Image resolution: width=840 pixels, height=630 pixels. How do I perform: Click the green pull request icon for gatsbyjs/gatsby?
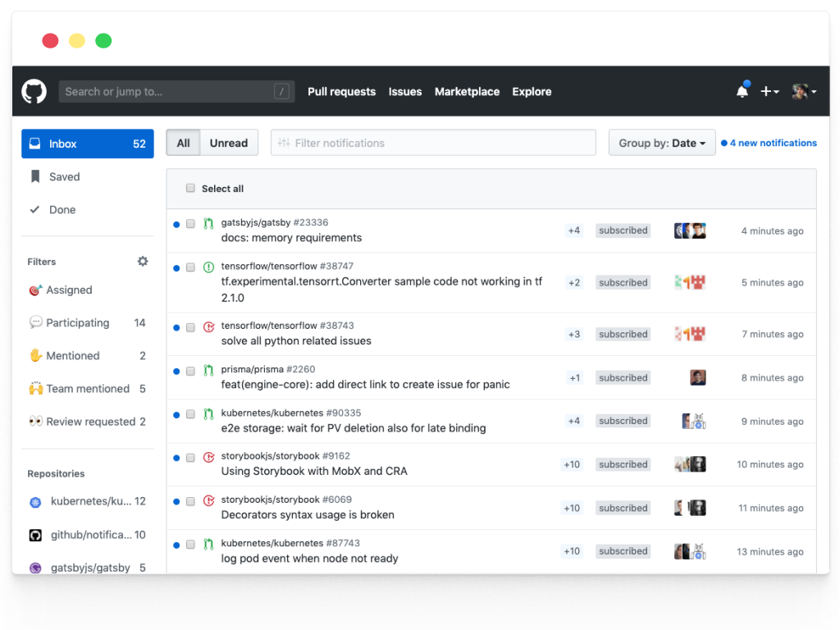(209, 221)
